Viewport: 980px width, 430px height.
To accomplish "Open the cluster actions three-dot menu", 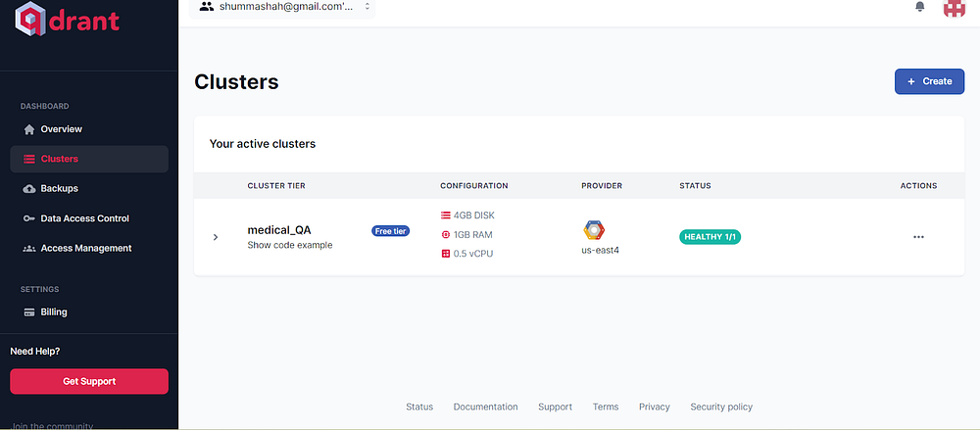I will click(918, 237).
